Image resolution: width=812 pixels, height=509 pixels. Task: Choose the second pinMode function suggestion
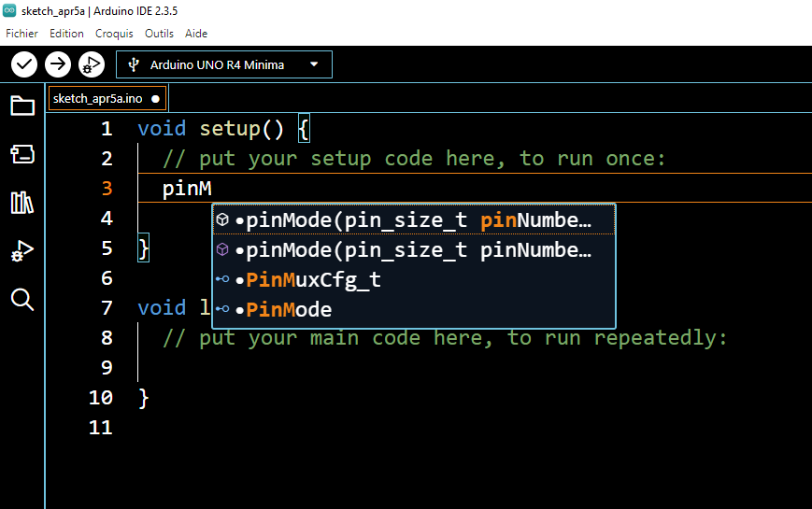click(x=413, y=250)
